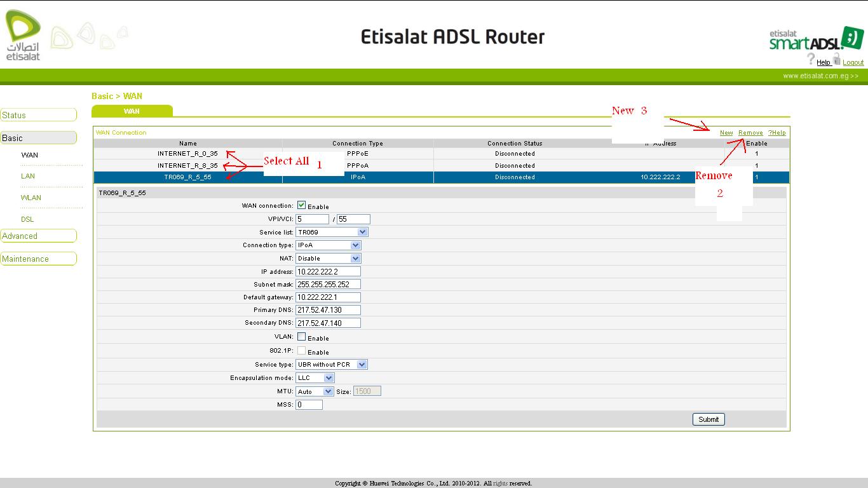Click the MTU Size field
868x488 pixels.
tap(367, 391)
